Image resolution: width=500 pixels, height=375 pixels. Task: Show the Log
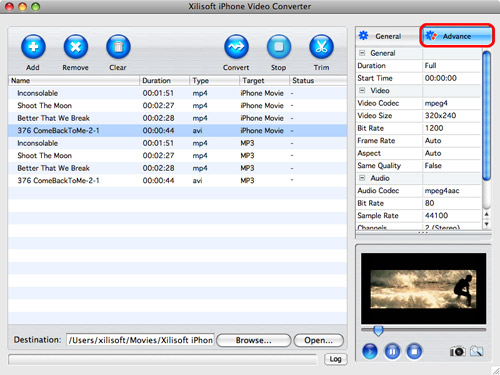pos(335,359)
